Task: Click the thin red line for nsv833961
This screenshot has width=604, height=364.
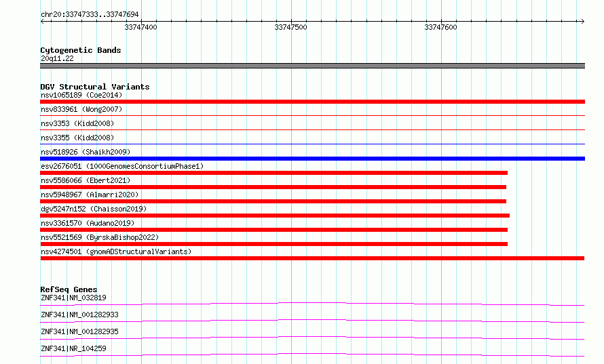Action: point(312,116)
